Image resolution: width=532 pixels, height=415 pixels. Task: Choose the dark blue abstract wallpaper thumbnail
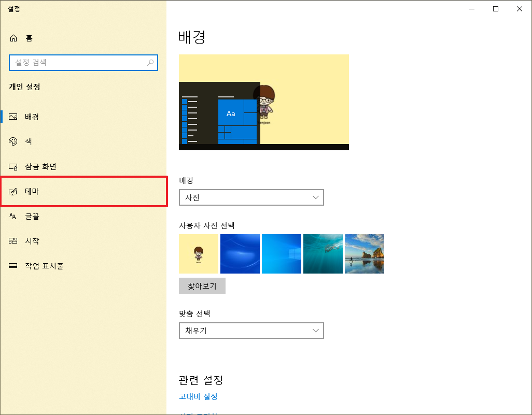240,254
